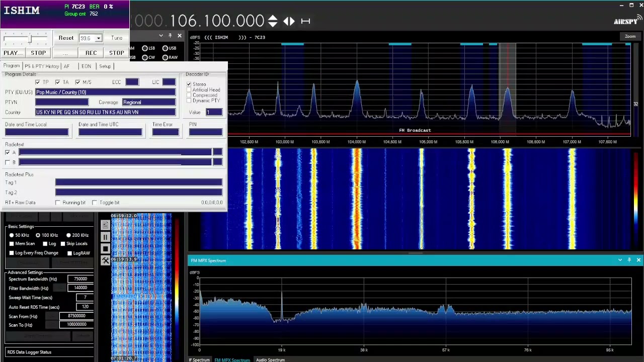Open scanner settings via the tools icon
The image size is (644, 362).
click(105, 260)
